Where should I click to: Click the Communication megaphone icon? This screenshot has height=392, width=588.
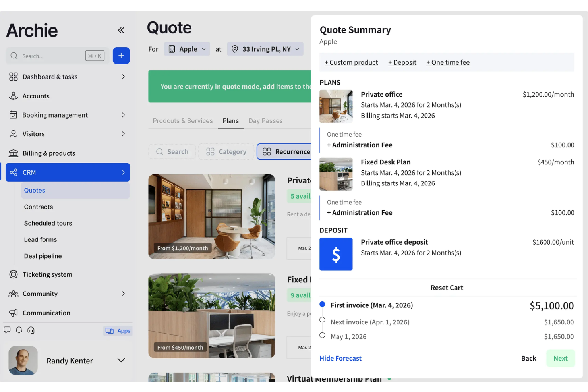(14, 313)
